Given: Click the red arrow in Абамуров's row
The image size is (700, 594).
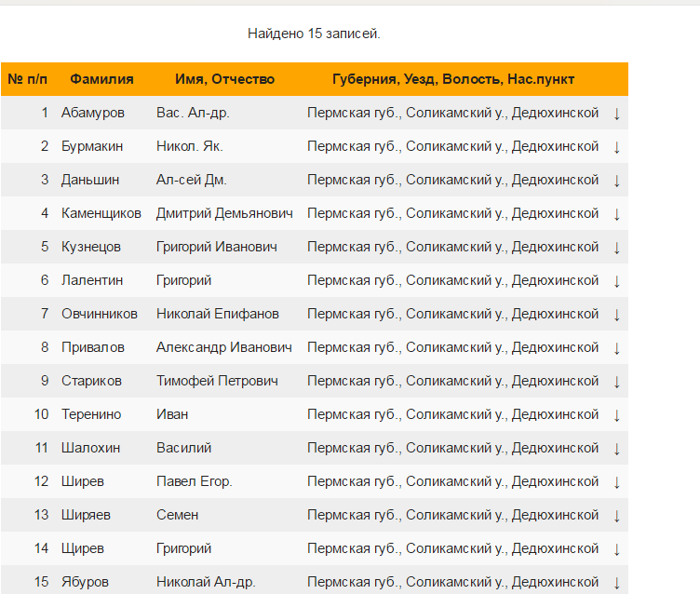Looking at the screenshot, I should click(x=616, y=114).
